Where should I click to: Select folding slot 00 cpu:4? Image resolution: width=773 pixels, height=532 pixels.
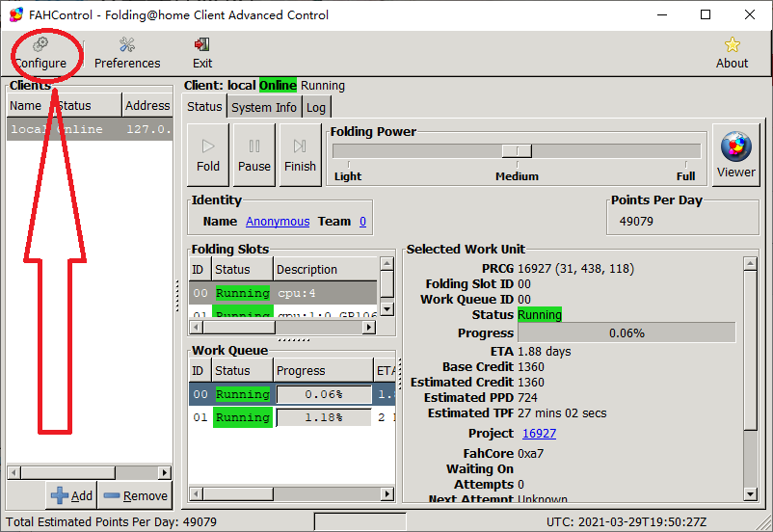(283, 293)
